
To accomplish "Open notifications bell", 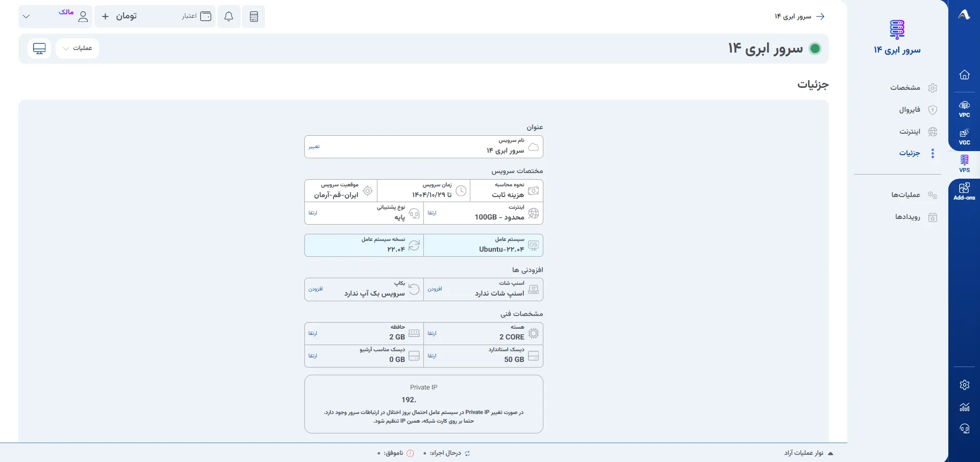I will tap(229, 16).
